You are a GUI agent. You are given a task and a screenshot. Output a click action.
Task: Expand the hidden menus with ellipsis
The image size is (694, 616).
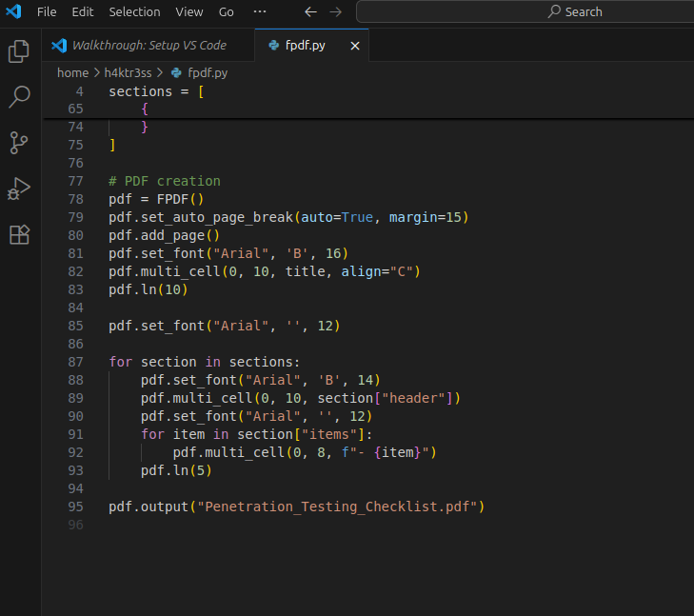(260, 12)
